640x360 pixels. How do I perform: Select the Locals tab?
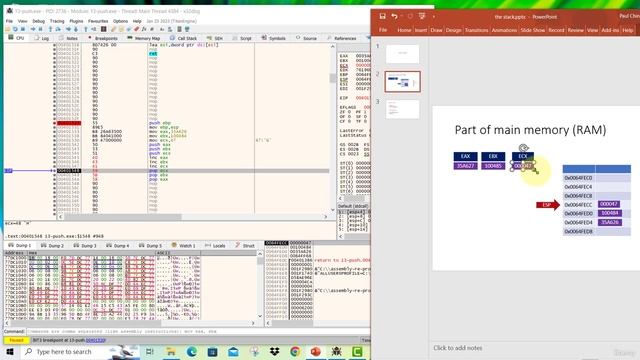pos(216,246)
